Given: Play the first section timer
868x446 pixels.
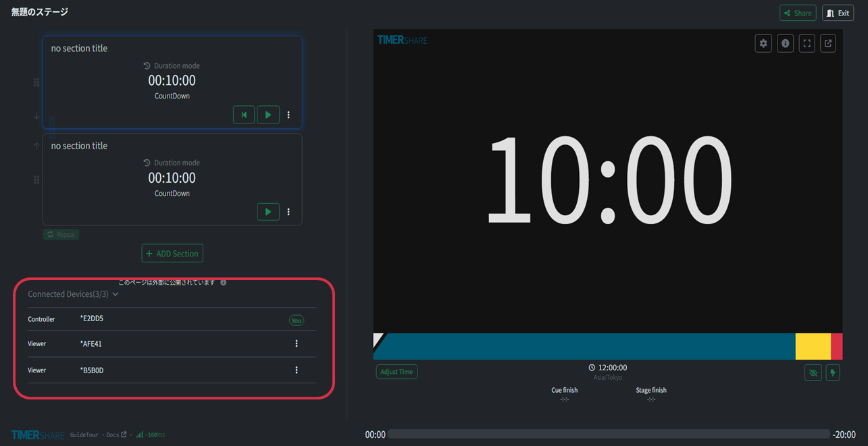Looking at the screenshot, I should pos(268,115).
